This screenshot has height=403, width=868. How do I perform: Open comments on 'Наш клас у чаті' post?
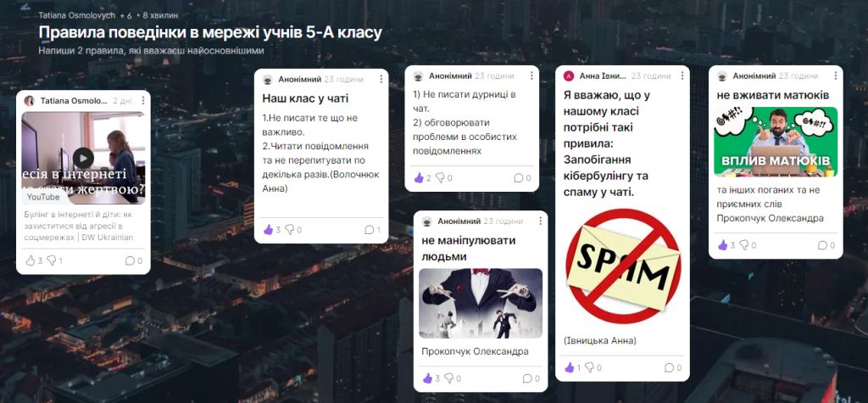click(370, 229)
